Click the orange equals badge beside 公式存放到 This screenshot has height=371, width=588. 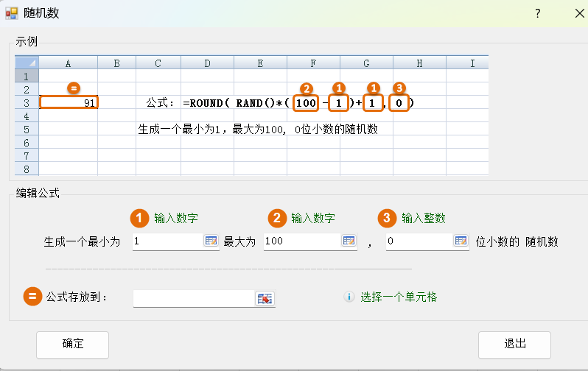pos(32,297)
